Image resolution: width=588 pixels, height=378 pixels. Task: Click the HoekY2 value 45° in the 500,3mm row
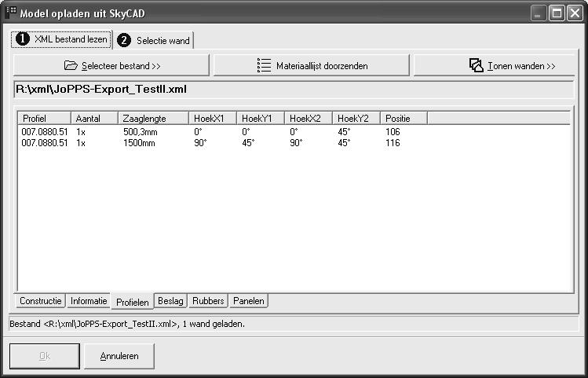click(344, 132)
